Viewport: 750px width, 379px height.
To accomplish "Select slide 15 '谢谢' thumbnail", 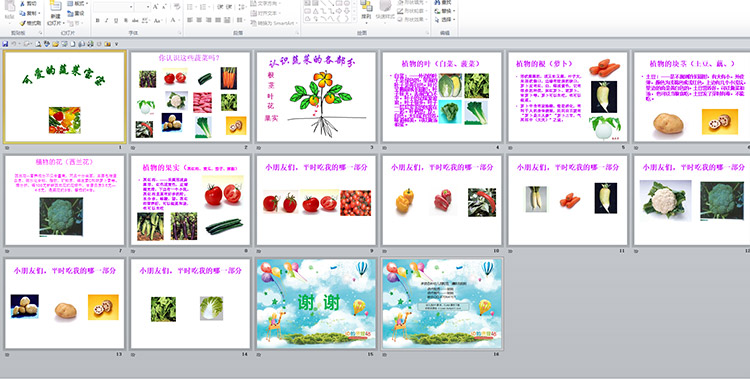I will point(316,303).
